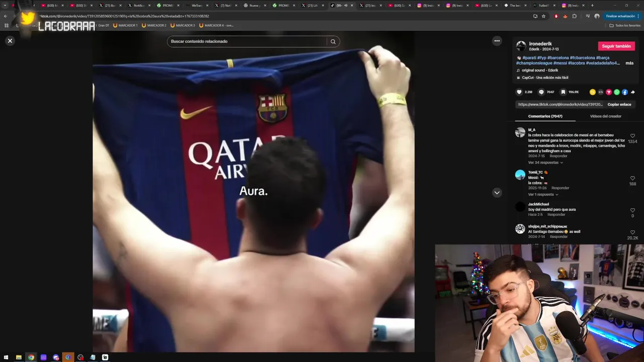
Task: Switch to the 'Videos del creador' tab
Action: tap(606, 116)
